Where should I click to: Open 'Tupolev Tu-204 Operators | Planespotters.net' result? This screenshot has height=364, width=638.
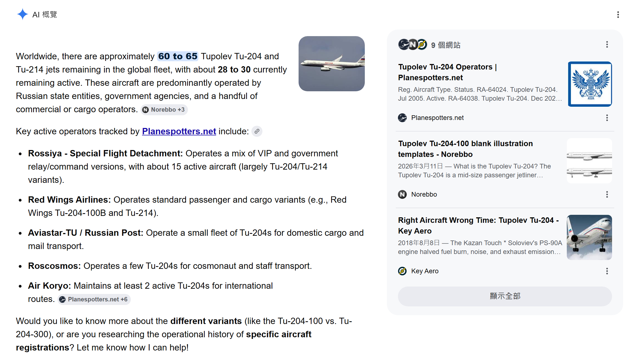pos(447,72)
